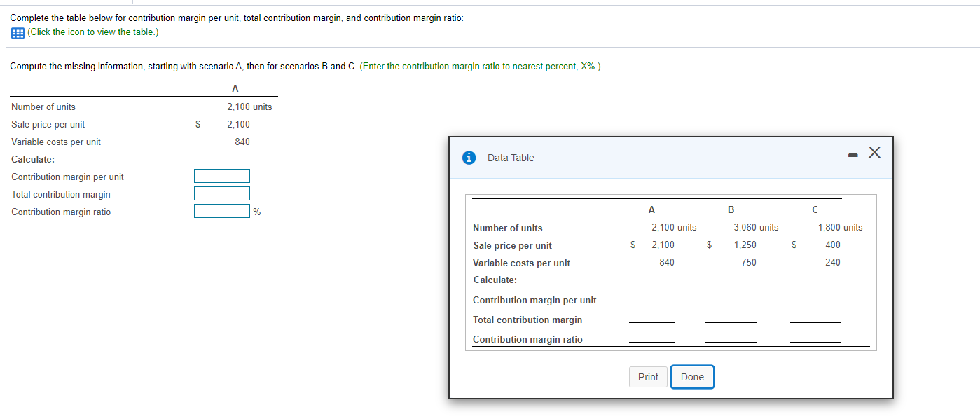Image resolution: width=980 pixels, height=419 pixels.
Task: Click the X icon in the Data Table header
Action: (874, 152)
